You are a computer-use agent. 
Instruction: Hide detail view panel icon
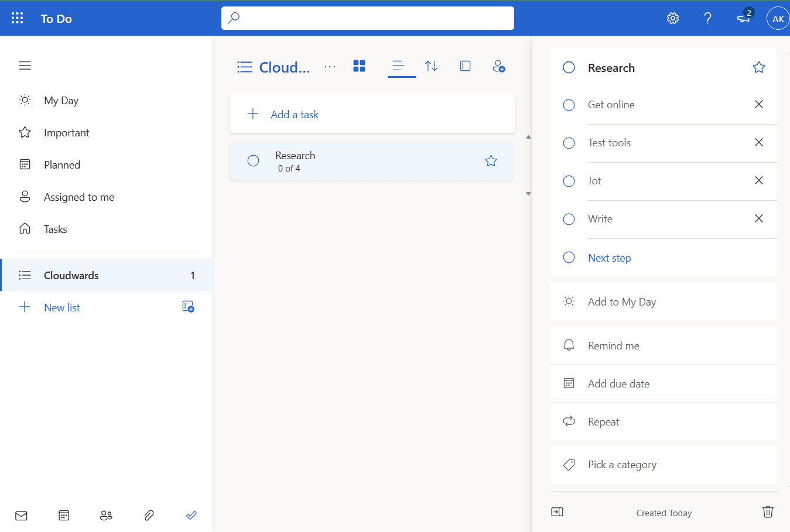tap(557, 512)
